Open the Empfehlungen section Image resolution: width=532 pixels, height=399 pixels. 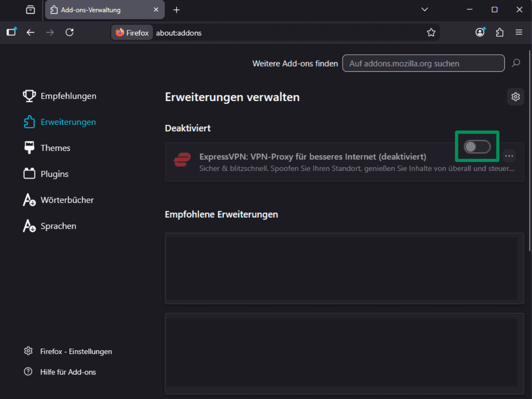pos(68,96)
